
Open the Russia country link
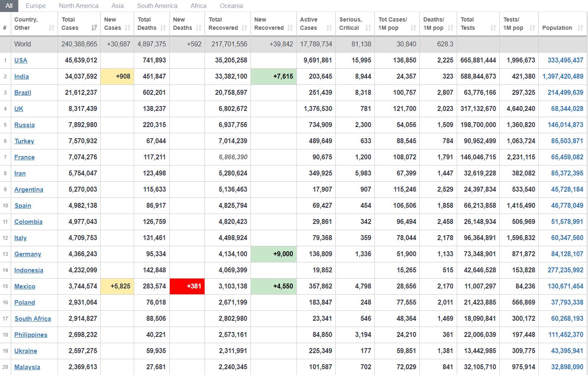(x=24, y=125)
